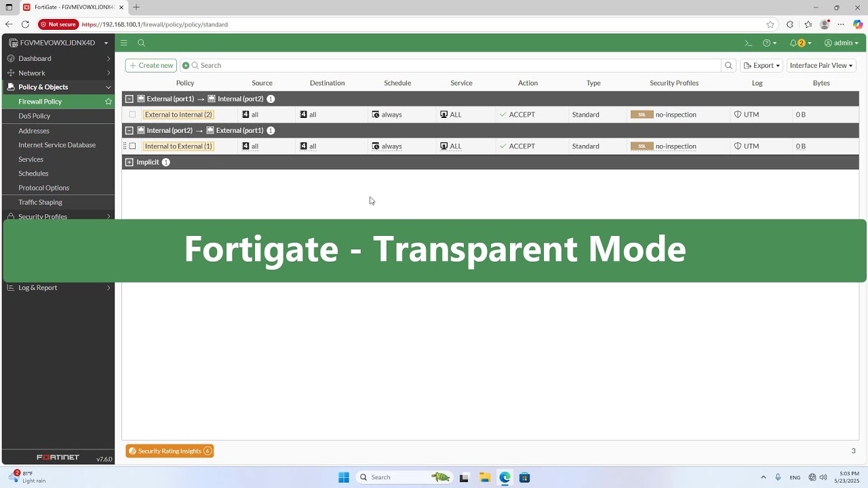
Task: Collapse the External (port1) to Internal (port2) group
Action: coord(130,99)
